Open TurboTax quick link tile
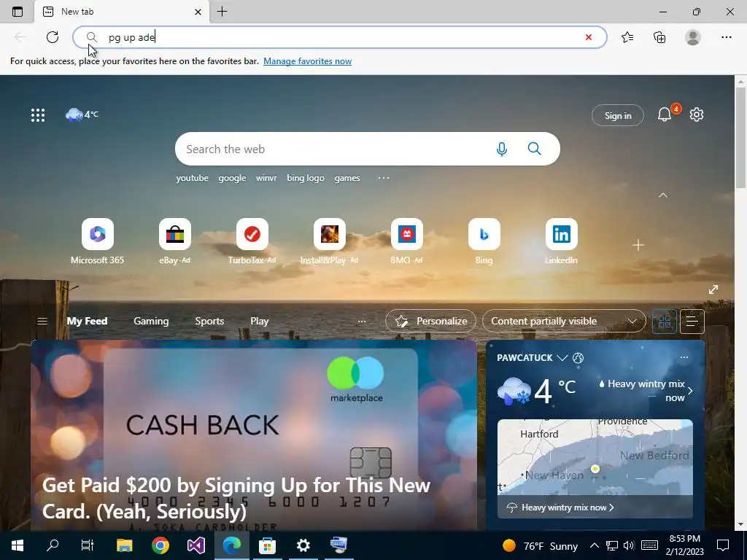Screen dimensions: 747x560 (252, 241)
